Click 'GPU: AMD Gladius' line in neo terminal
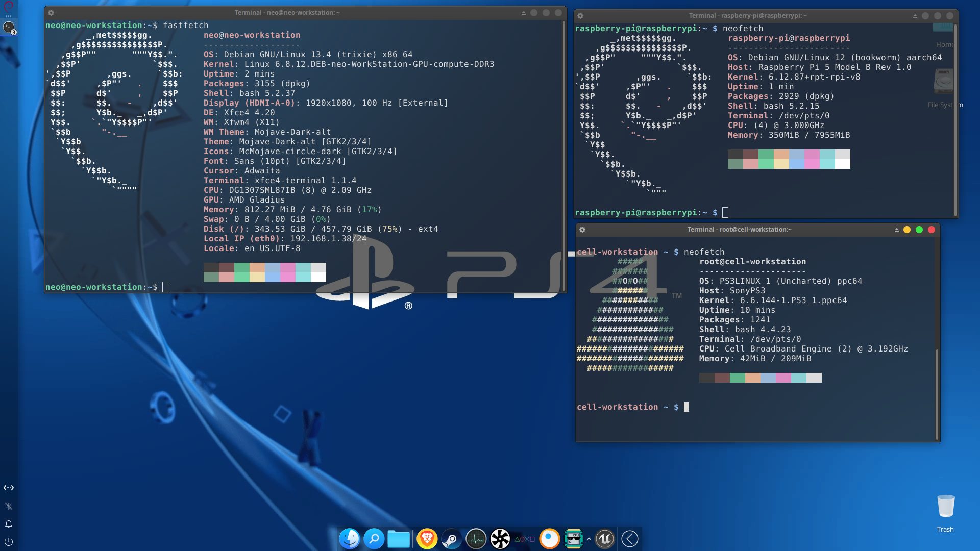Image resolution: width=980 pixels, height=551 pixels. point(244,200)
